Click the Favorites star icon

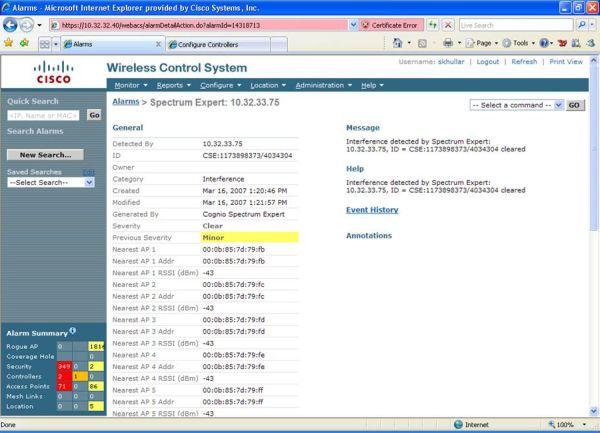tap(8, 43)
